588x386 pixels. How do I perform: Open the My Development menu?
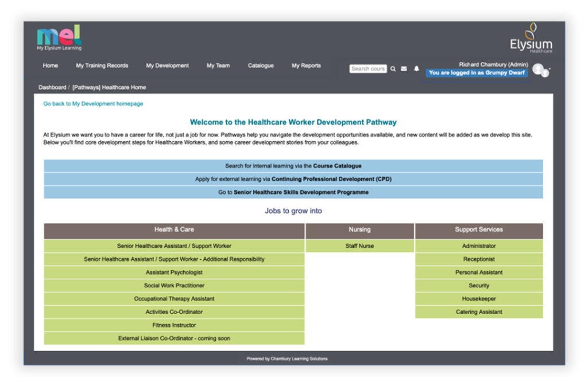pyautogui.click(x=167, y=65)
